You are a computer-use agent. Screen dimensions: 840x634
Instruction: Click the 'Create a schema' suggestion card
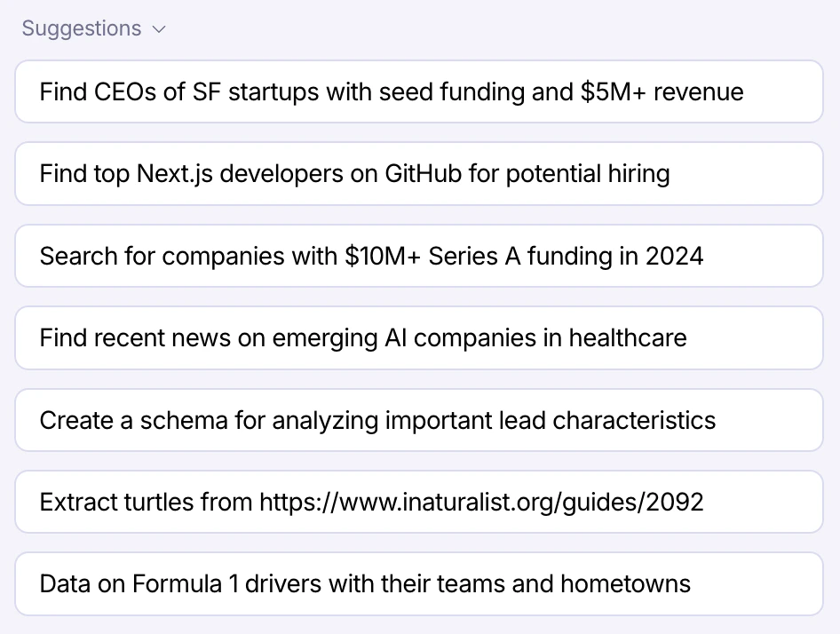419,420
